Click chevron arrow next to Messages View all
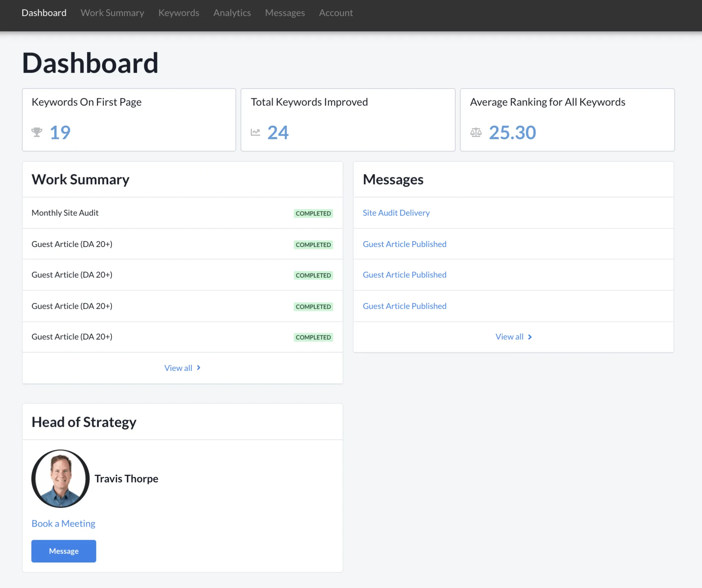 click(530, 337)
